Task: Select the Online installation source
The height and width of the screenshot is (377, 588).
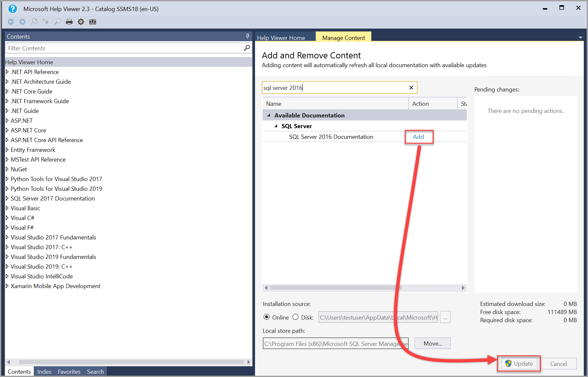Action: click(267, 317)
